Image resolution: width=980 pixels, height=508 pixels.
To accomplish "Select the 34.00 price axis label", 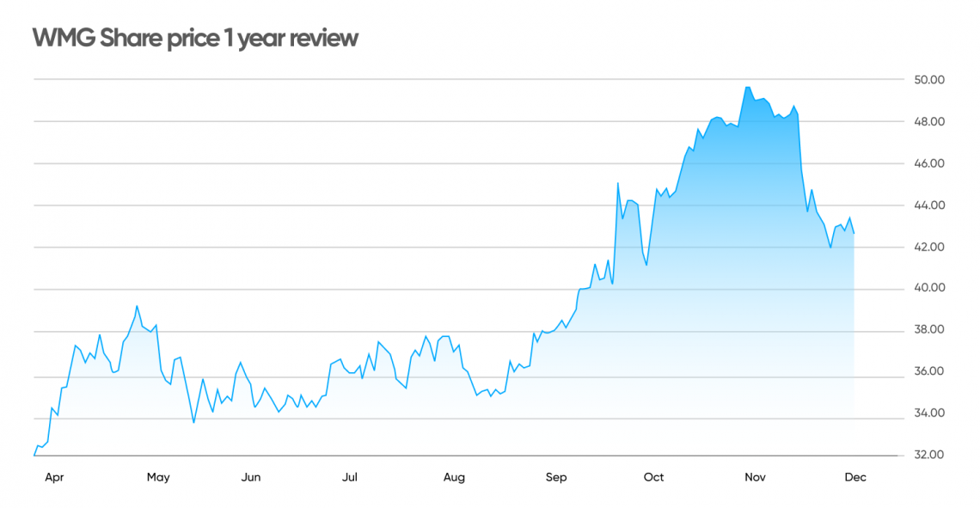I will [x=929, y=413].
